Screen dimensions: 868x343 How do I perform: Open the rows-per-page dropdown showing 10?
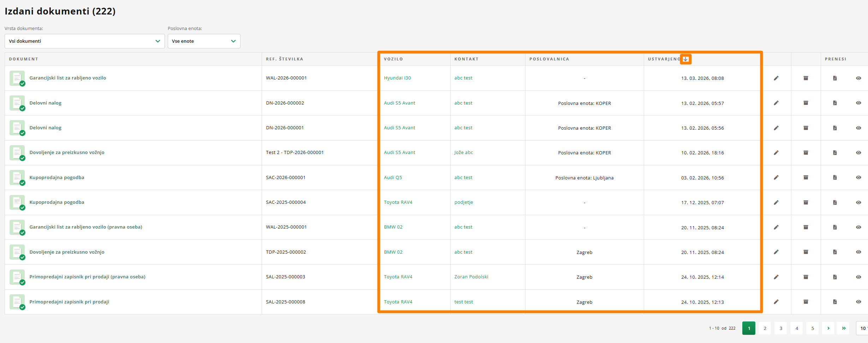point(862,328)
